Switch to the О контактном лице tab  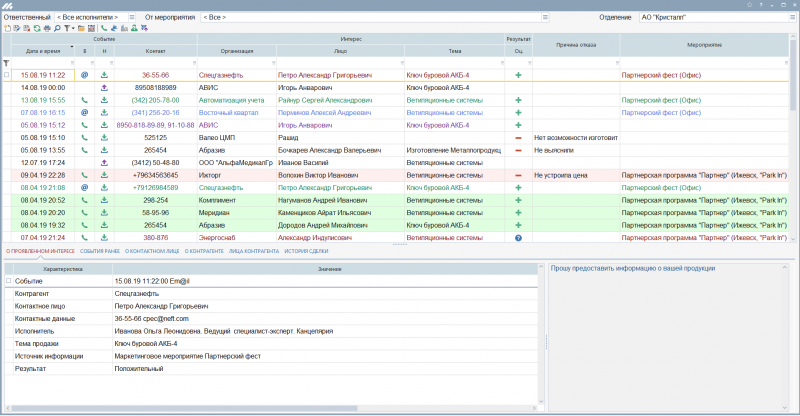152,251
